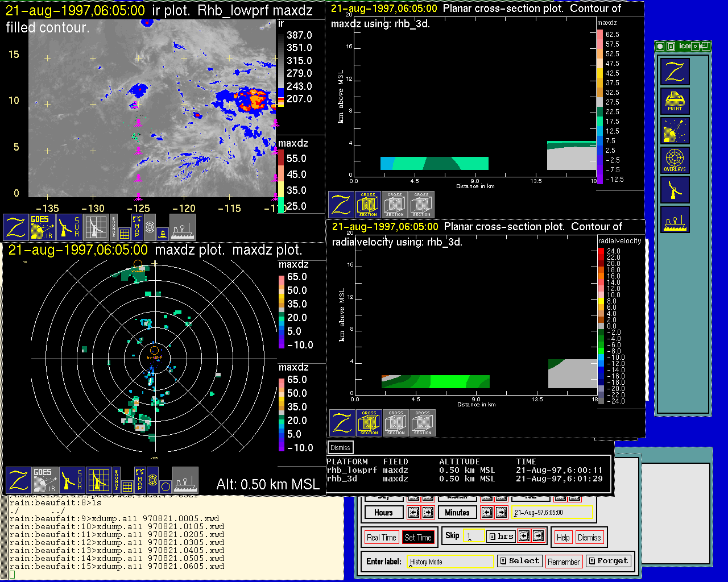Select the highlighted CROSS SECTION icon under the maxdz contour
728x582 pixels.
coord(368,205)
